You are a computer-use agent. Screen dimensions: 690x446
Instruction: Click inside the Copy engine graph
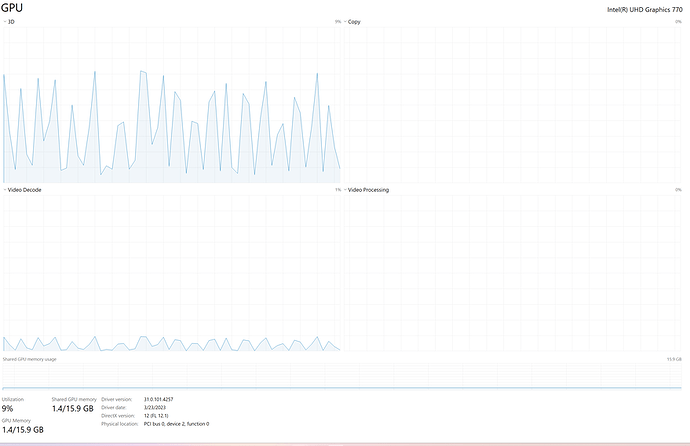(512, 104)
